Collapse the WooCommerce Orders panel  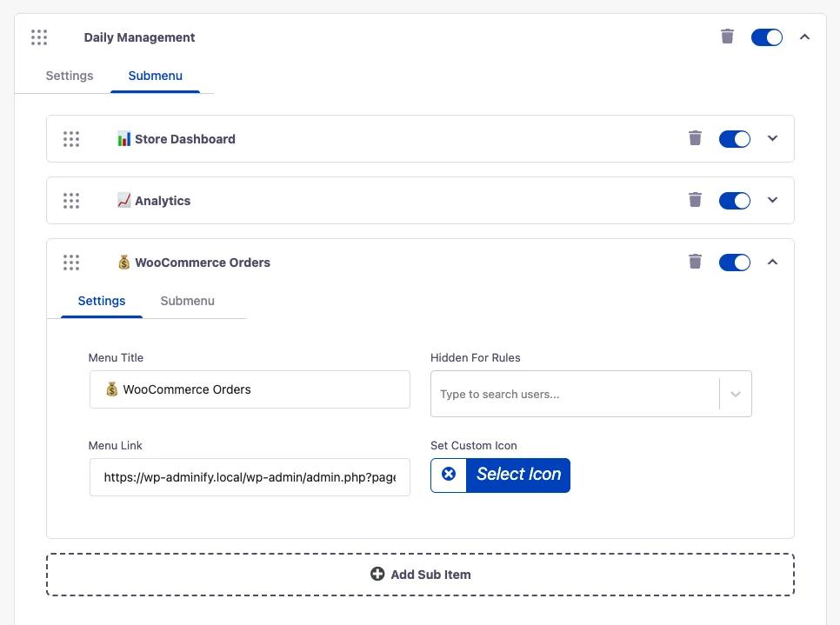tap(772, 262)
